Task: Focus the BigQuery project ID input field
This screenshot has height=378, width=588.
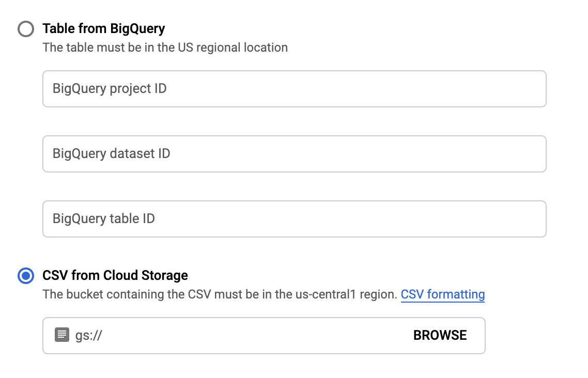Action: tap(294, 89)
